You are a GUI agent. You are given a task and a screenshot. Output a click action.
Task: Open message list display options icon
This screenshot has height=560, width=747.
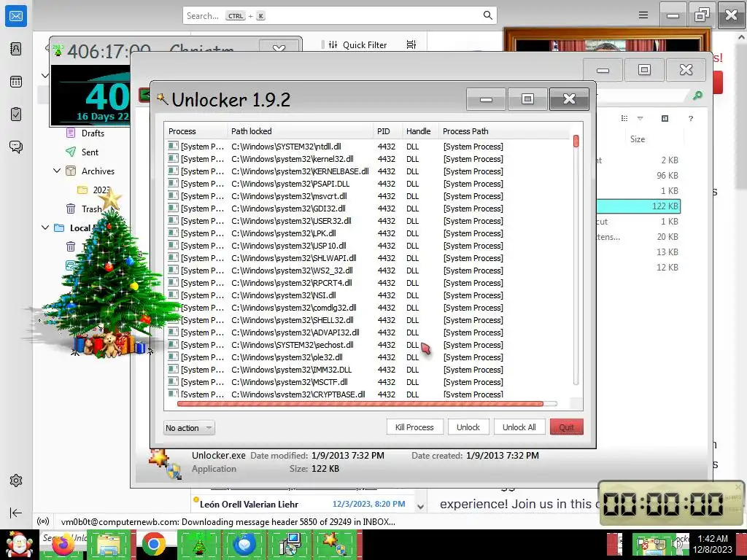[411, 44]
